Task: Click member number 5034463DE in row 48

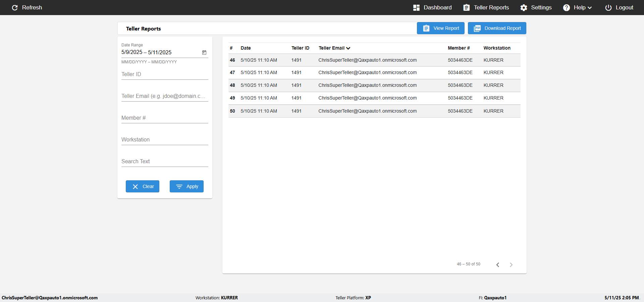Action: (x=460, y=85)
